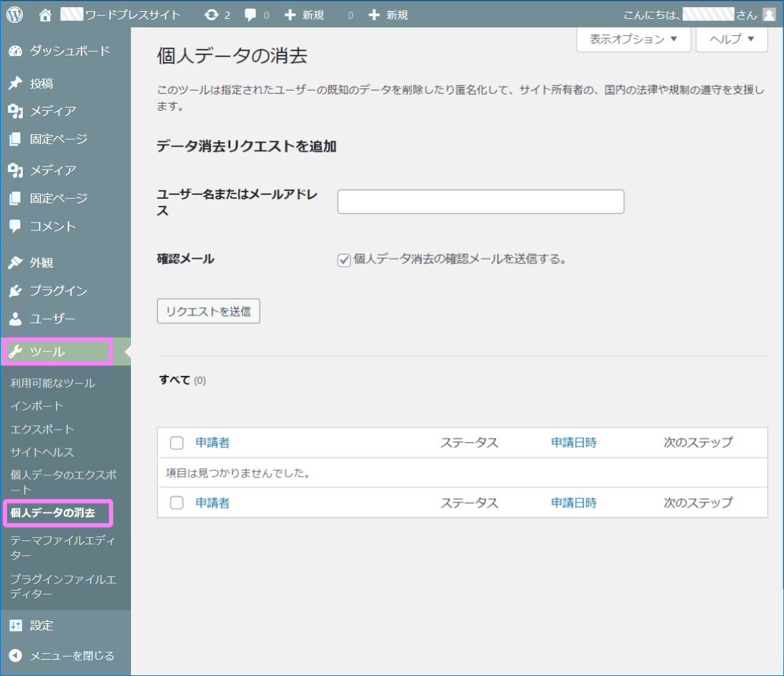Open comments from the speech bubble icon

250,14
